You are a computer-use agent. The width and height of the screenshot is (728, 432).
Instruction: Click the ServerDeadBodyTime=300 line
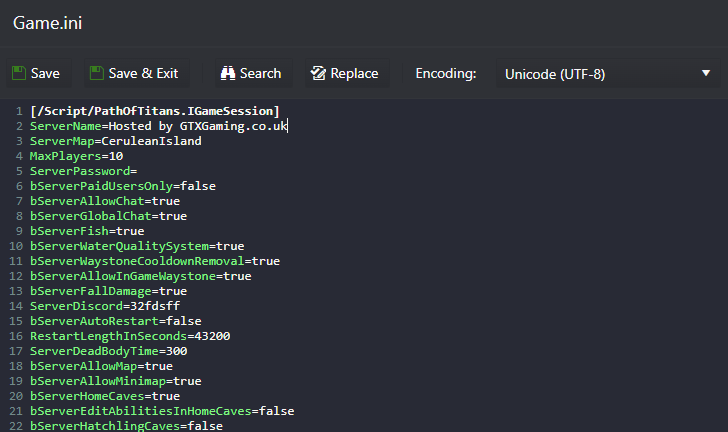[x=109, y=351]
